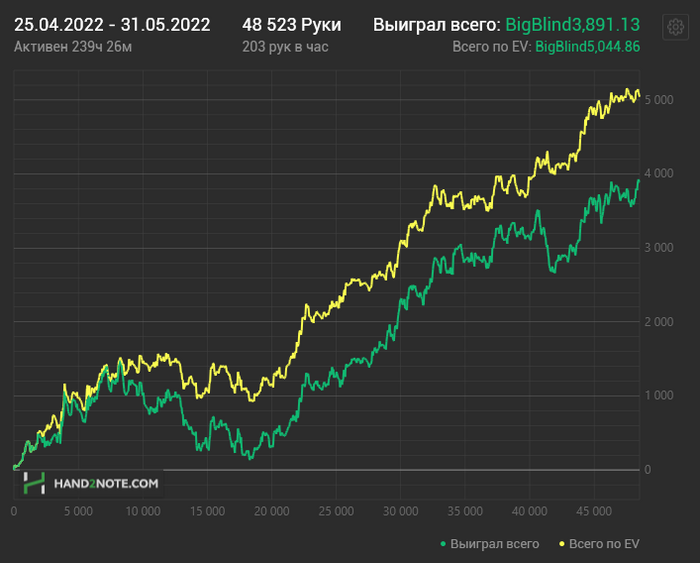Click the Y-axis label 4 000
The image size is (700, 563).
(x=659, y=174)
